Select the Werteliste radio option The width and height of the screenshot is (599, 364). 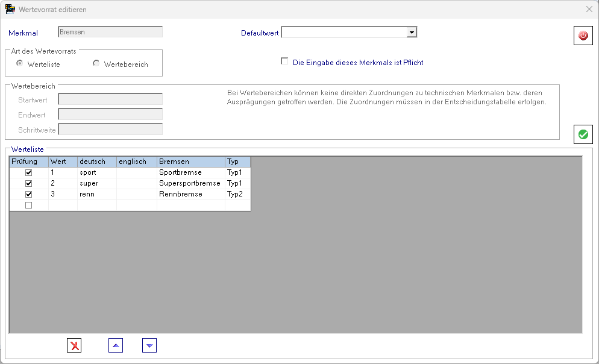point(20,63)
